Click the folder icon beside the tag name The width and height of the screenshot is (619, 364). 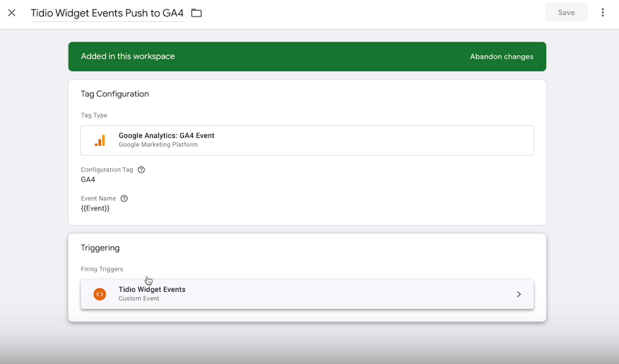pos(196,13)
